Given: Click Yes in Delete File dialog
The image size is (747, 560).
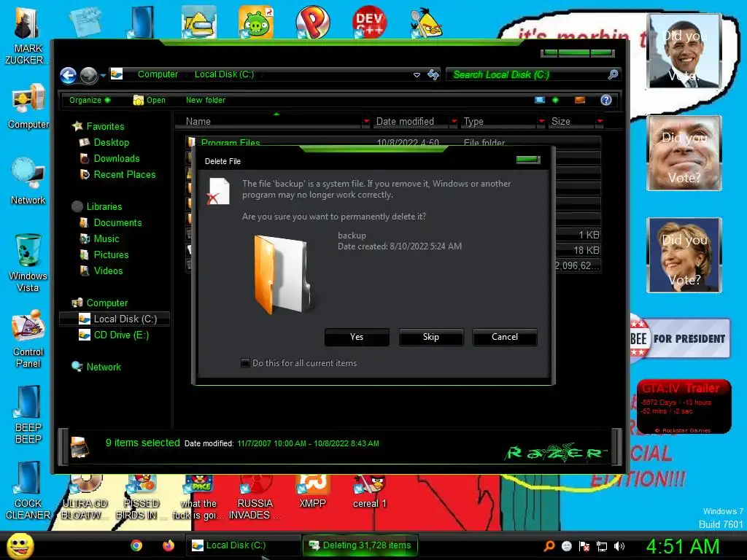Looking at the screenshot, I should click(357, 337).
